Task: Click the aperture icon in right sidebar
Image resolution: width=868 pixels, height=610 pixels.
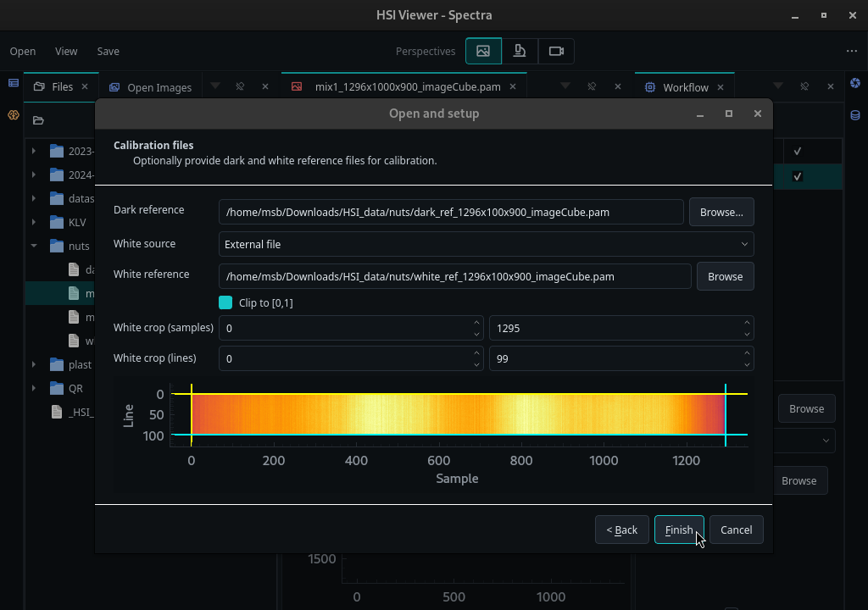Action: pos(855,83)
